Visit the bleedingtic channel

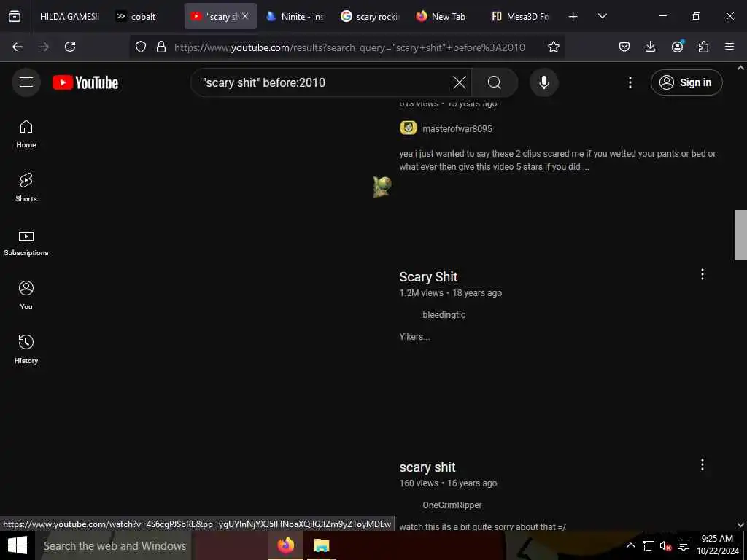[444, 315]
